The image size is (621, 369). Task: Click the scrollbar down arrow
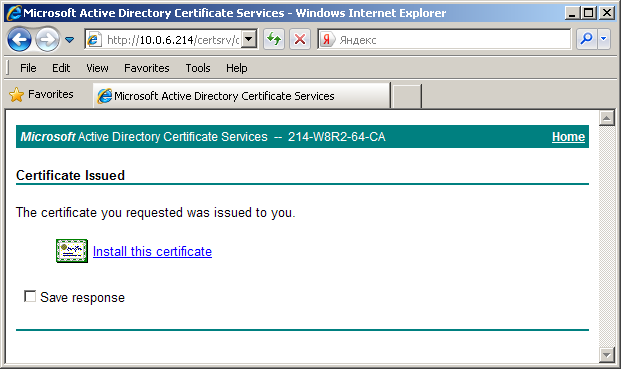click(x=606, y=355)
